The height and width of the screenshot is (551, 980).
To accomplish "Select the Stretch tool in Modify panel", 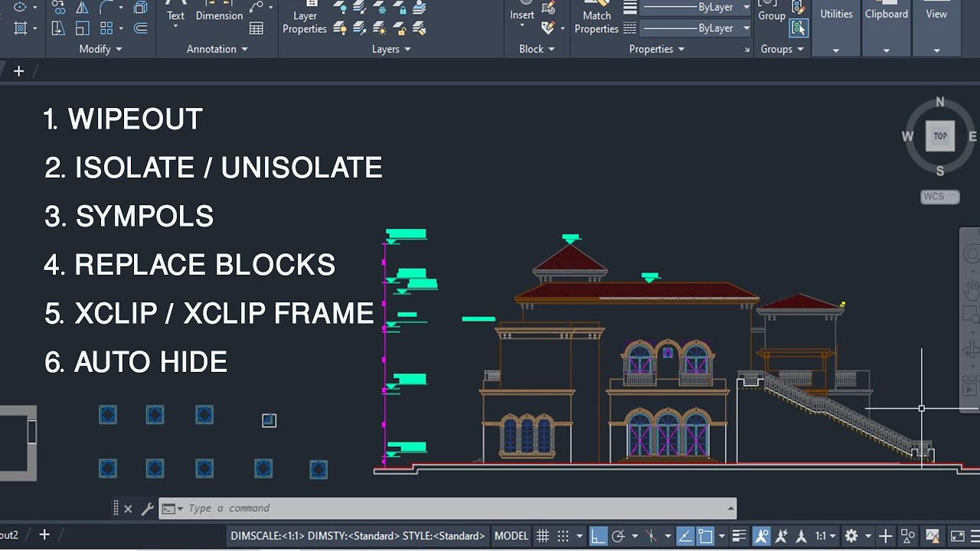I will [x=58, y=28].
